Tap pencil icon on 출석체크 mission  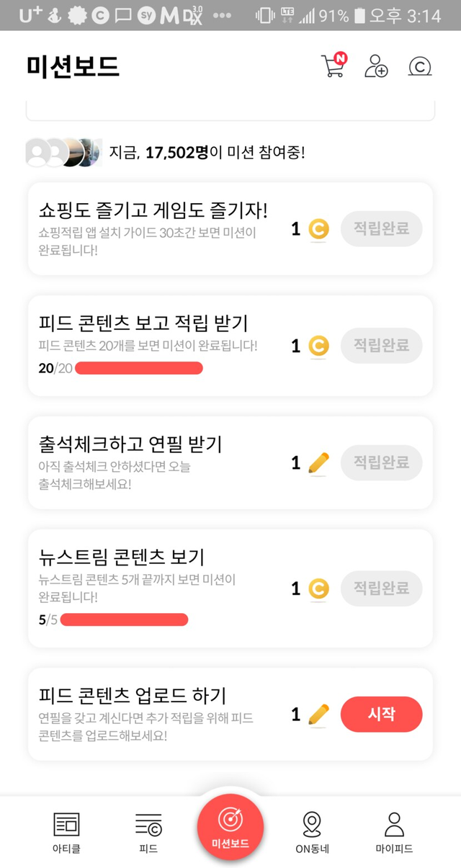tap(318, 463)
